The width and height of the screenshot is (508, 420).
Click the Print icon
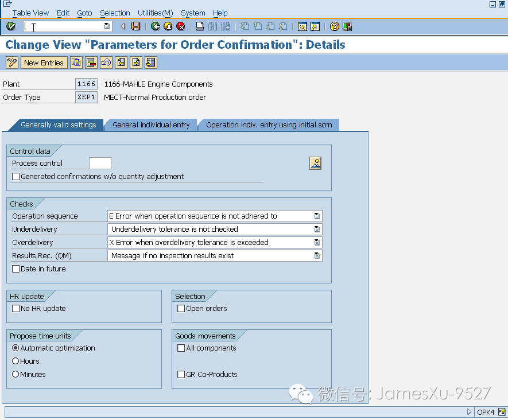coord(200,26)
